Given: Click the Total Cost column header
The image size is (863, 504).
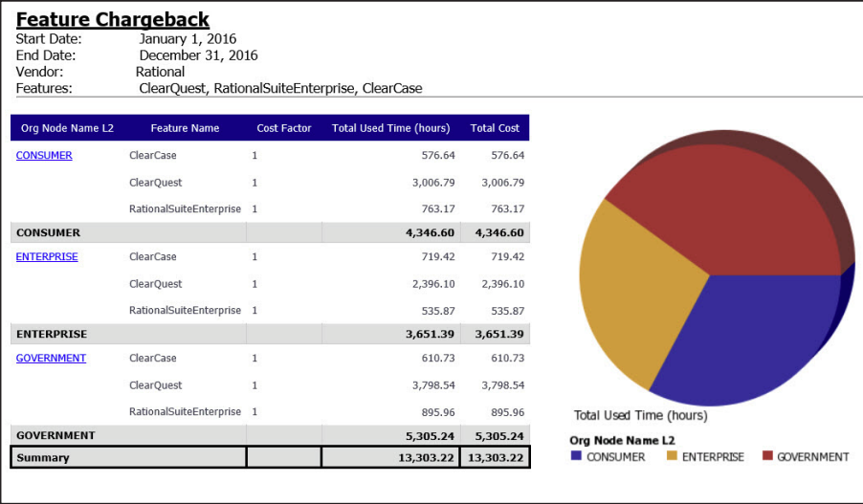Looking at the screenshot, I should click(x=495, y=128).
